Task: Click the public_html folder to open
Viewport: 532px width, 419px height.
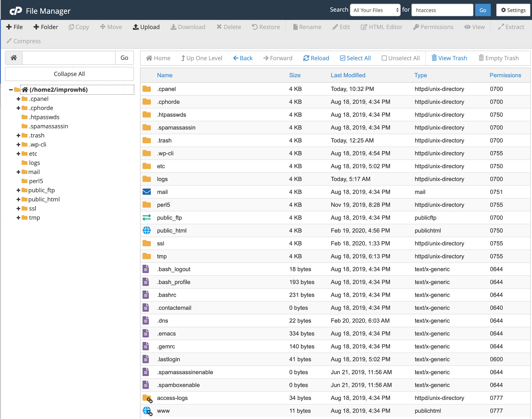Action: tap(172, 230)
